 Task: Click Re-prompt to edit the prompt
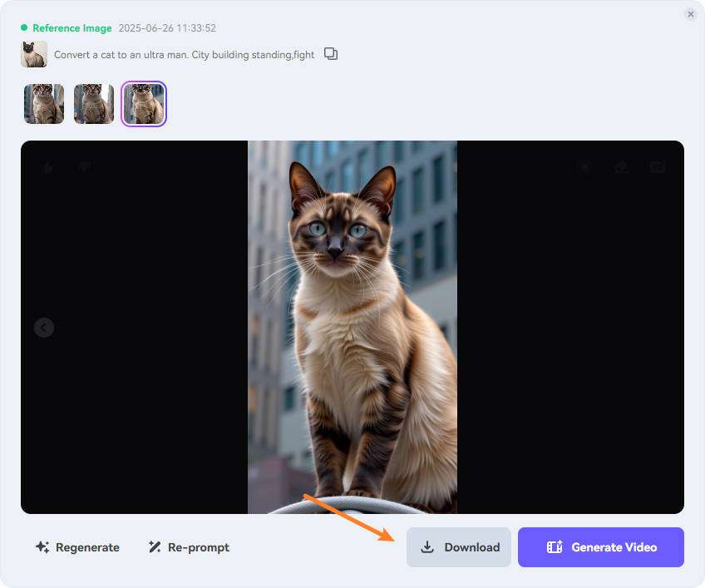(x=189, y=547)
